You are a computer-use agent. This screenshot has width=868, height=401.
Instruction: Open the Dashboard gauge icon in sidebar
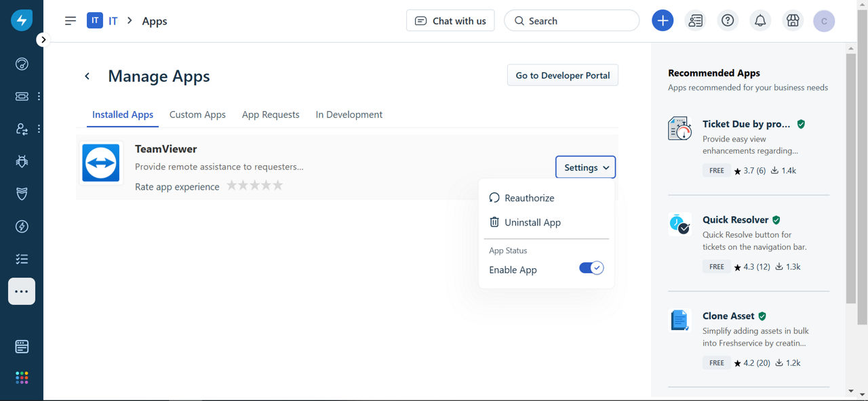pos(22,64)
